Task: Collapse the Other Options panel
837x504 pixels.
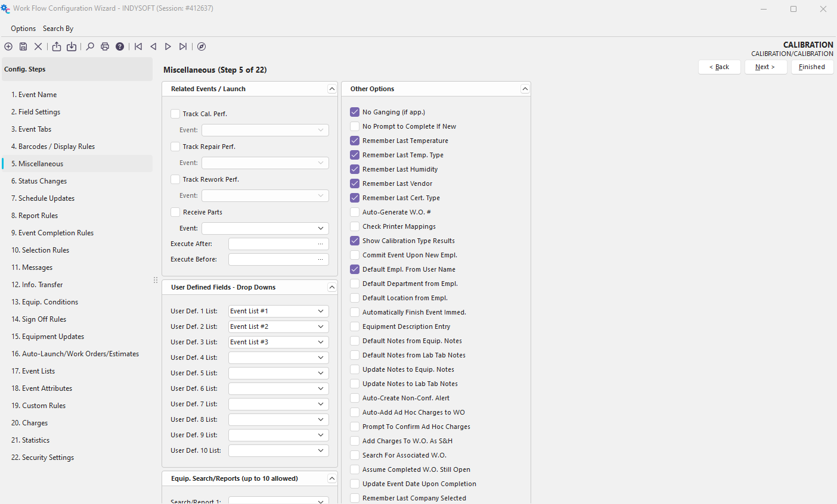Action: [x=525, y=89]
